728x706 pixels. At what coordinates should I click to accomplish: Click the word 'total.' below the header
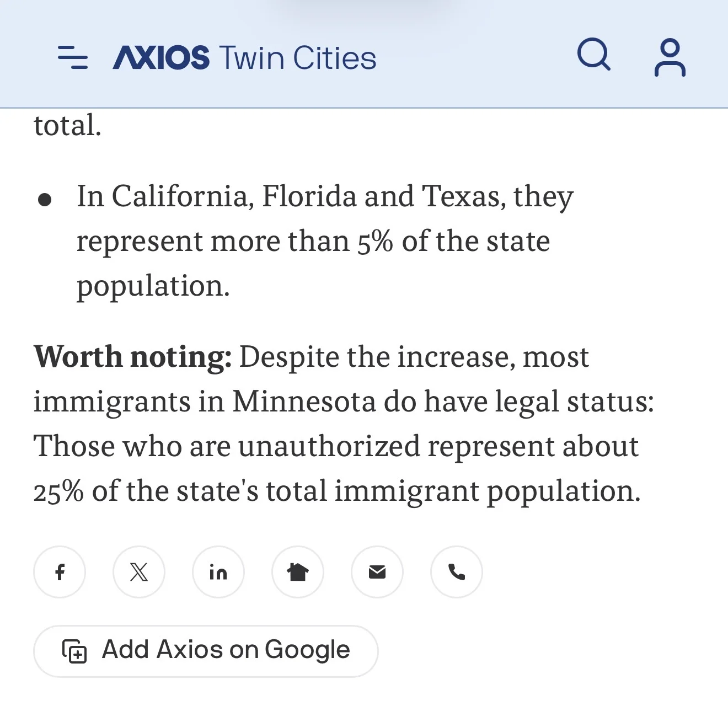(x=67, y=125)
